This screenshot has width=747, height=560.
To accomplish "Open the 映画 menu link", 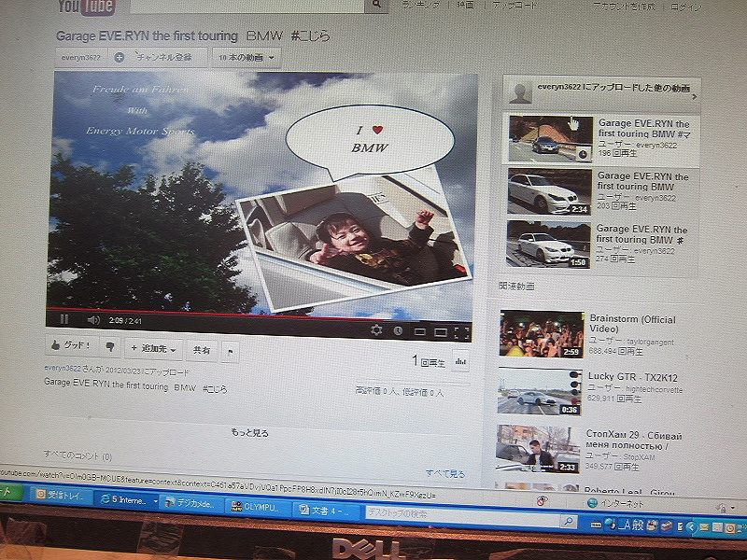I will coord(465,6).
